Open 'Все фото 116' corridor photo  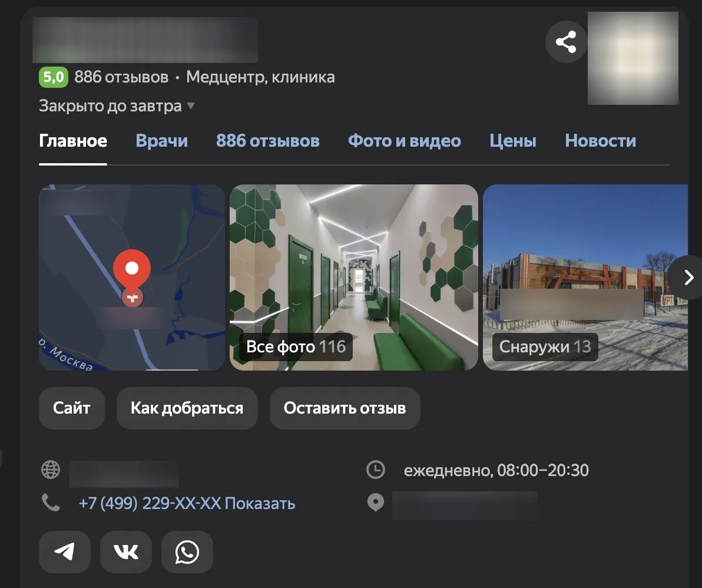(354, 277)
